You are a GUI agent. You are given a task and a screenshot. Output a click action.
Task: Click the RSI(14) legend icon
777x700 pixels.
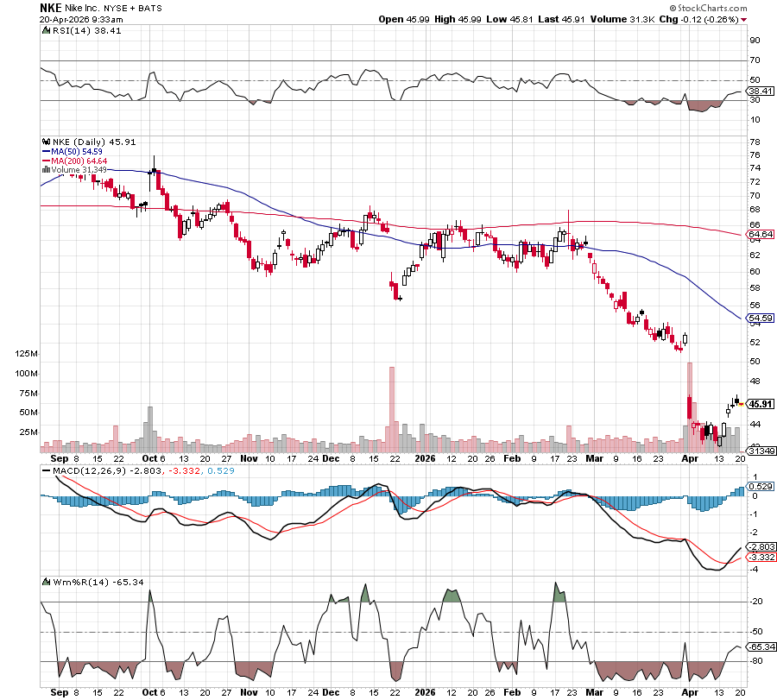[46, 30]
